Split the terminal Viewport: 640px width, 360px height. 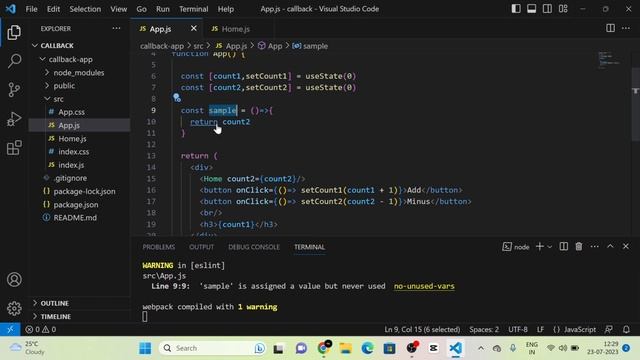pos(563,246)
